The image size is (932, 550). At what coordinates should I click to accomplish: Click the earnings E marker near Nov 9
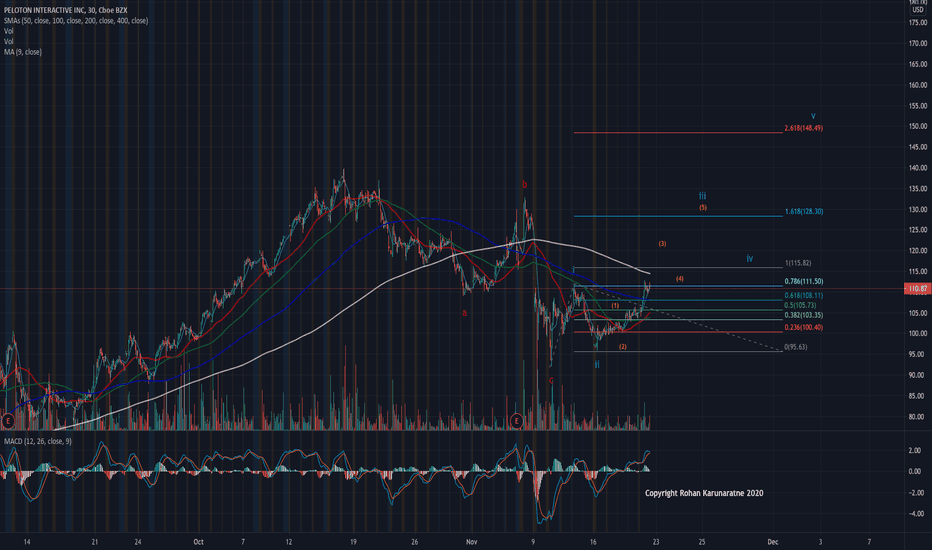(x=517, y=421)
